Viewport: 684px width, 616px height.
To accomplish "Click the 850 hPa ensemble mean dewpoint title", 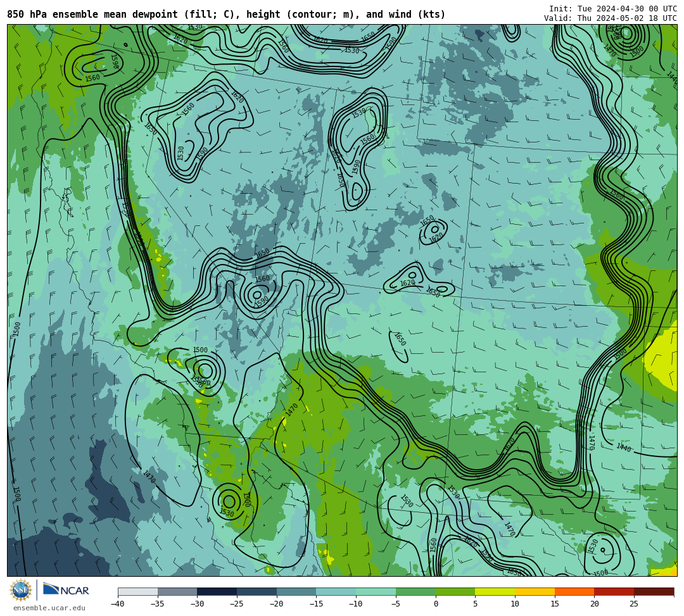I will [x=226, y=15].
